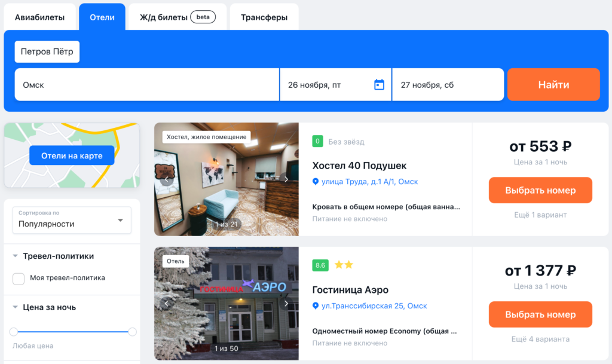
Task: Click the Любая цена label
Action: tap(33, 345)
